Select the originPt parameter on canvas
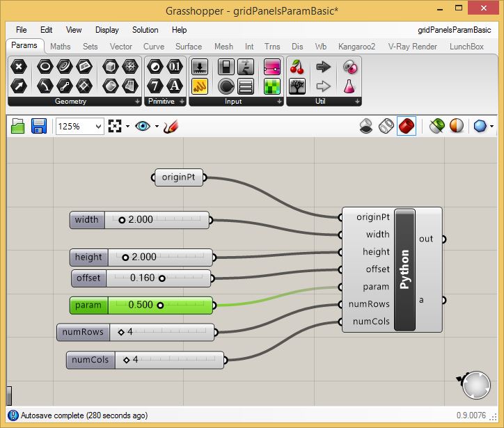 (179, 177)
